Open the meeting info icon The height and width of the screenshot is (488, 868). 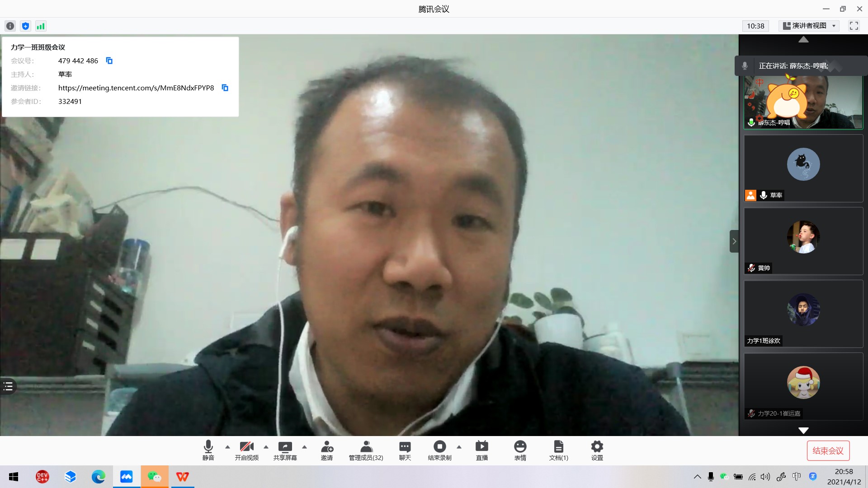[x=10, y=26]
